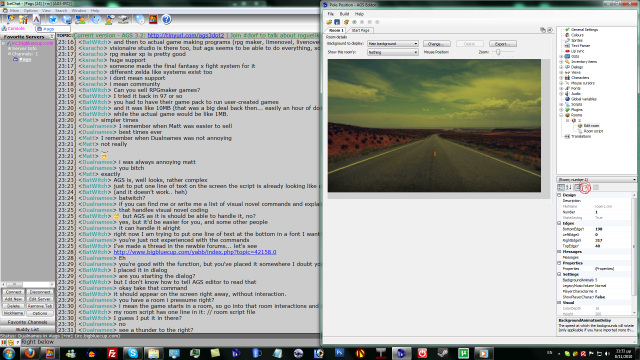
Task: Switch to the Start Page tab
Action: point(360,30)
